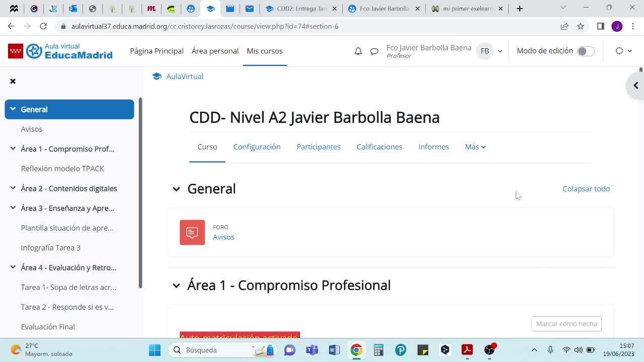Open the notifications bell icon
This screenshot has width=644, height=362.
(x=358, y=51)
